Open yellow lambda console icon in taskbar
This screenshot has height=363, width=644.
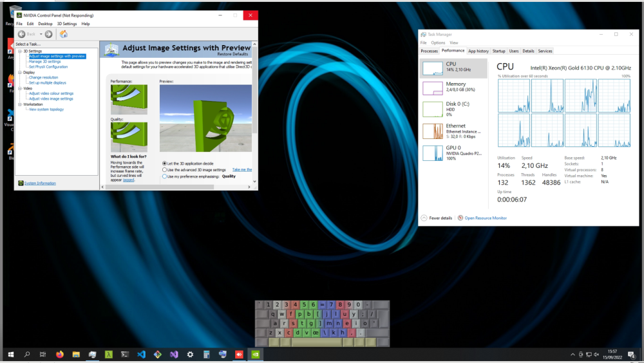[108, 355]
